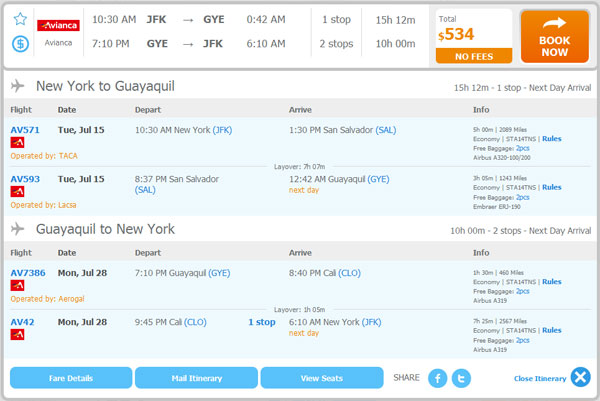The width and height of the screenshot is (600, 401).
Task: Open flight AV593 link
Action: (25, 179)
